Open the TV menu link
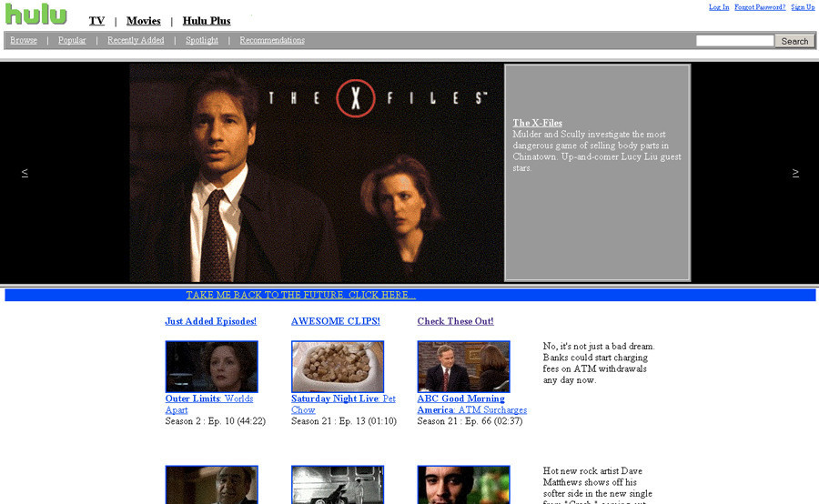This screenshot has height=504, width=819. [96, 21]
